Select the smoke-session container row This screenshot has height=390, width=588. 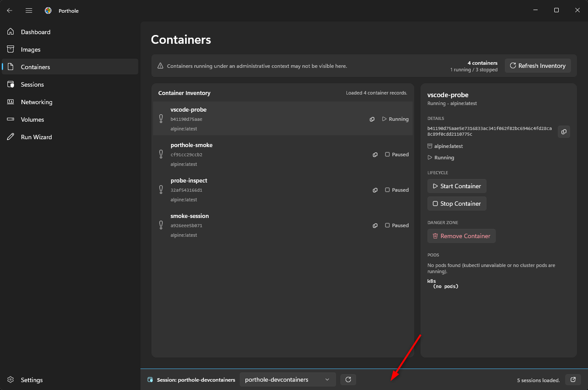click(283, 225)
